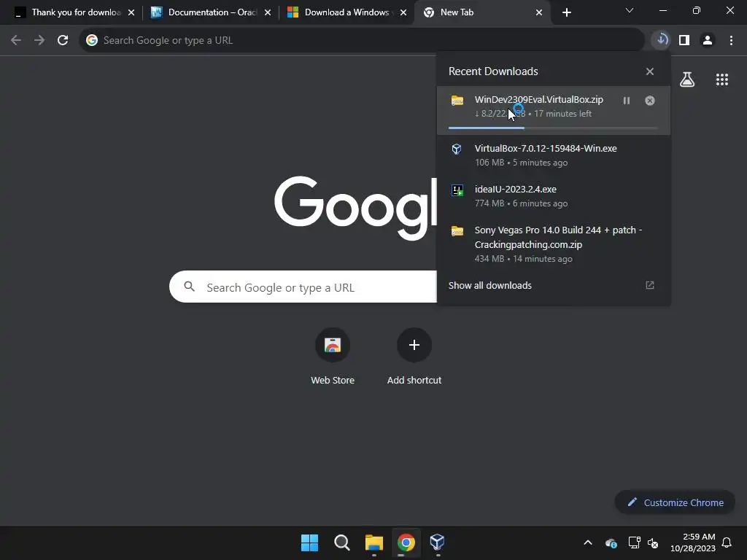747x560 pixels.
Task: Click the OneDrive cloud tray icon
Action: (x=611, y=542)
